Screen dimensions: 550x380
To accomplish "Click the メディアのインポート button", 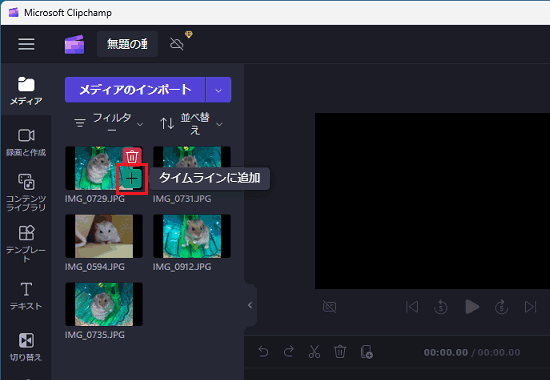I will (135, 90).
